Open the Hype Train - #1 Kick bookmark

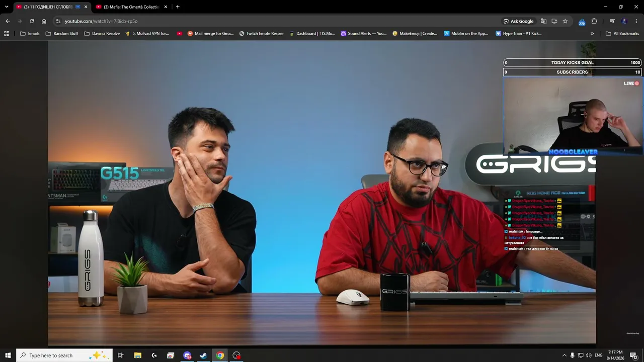tap(519, 34)
